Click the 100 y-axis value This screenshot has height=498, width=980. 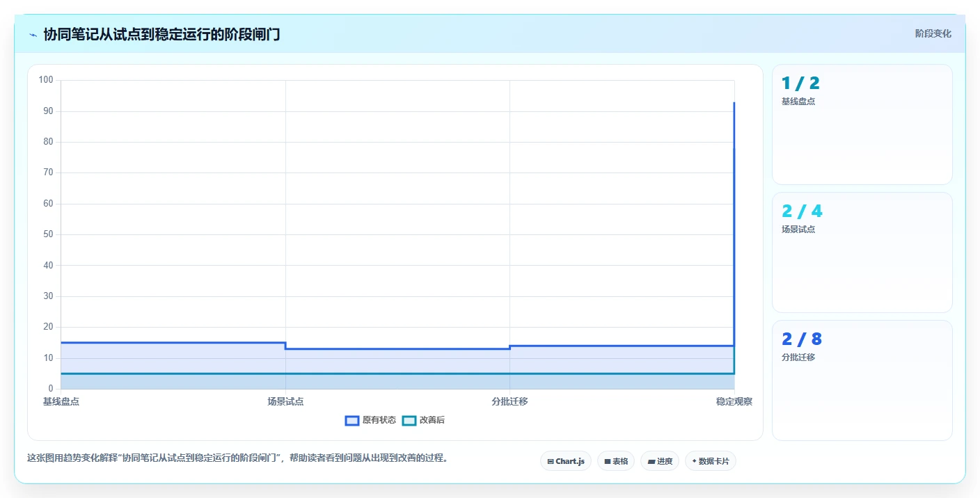click(x=46, y=80)
